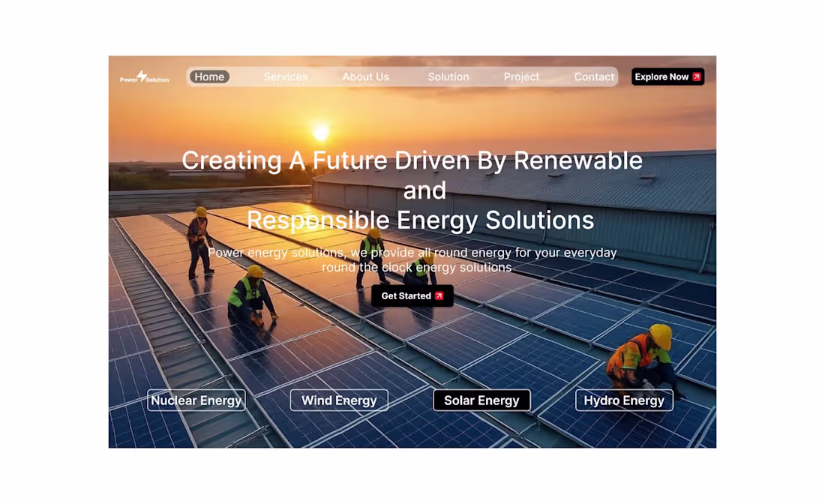Image resolution: width=825 pixels, height=504 pixels.
Task: Click the red arrow icon in Get Started
Action: click(x=439, y=296)
